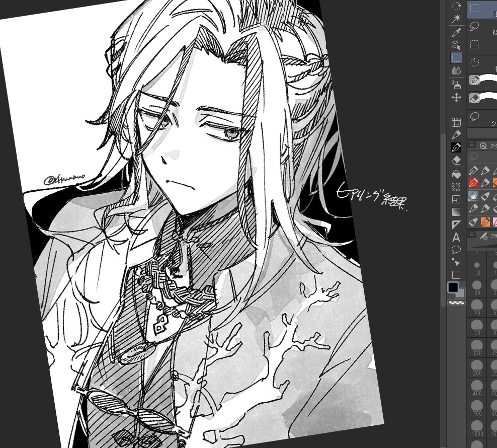Select the Decoration saturated line tool

click(456, 187)
